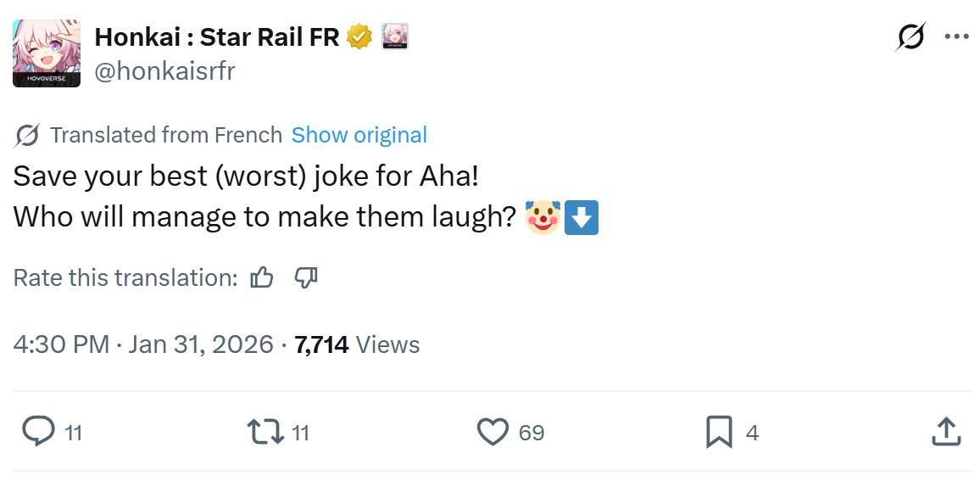Screen dimensions: 980x487
Task: Rate translation with thumbs down
Action: tap(305, 277)
